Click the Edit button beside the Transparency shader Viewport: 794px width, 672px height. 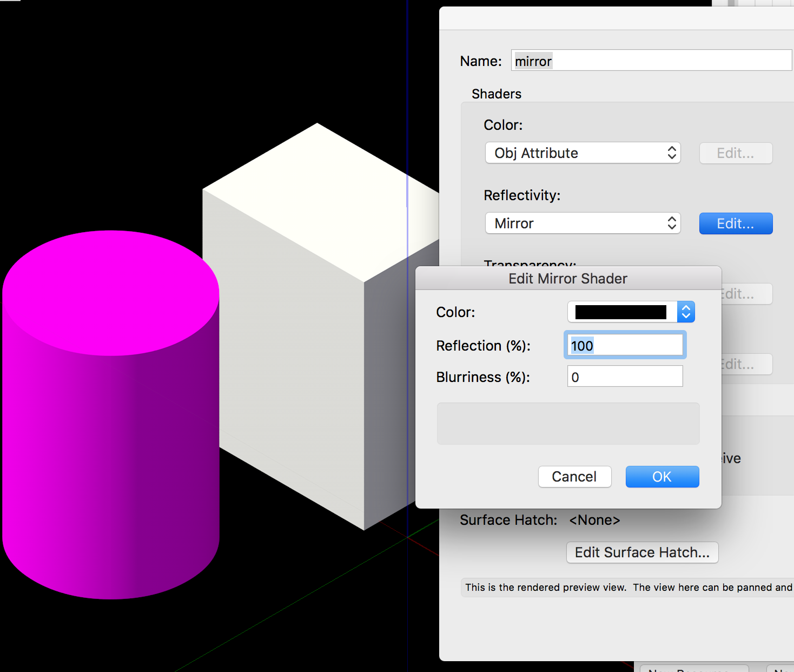pyautogui.click(x=746, y=294)
